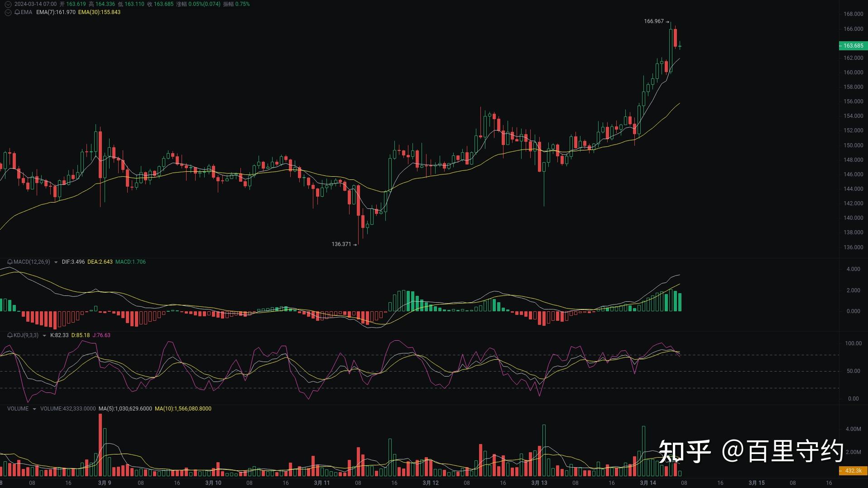
Task: Click the current price tag 163.685
Action: point(853,46)
